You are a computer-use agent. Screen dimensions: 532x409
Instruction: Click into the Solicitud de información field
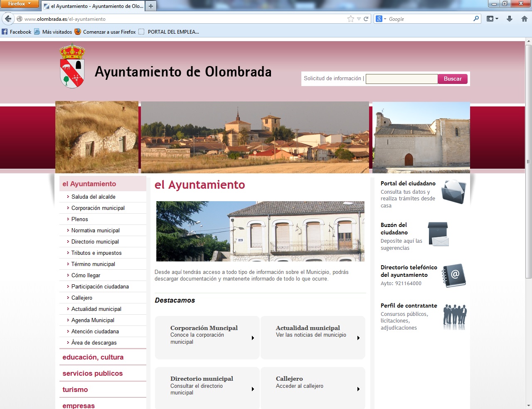click(x=401, y=79)
